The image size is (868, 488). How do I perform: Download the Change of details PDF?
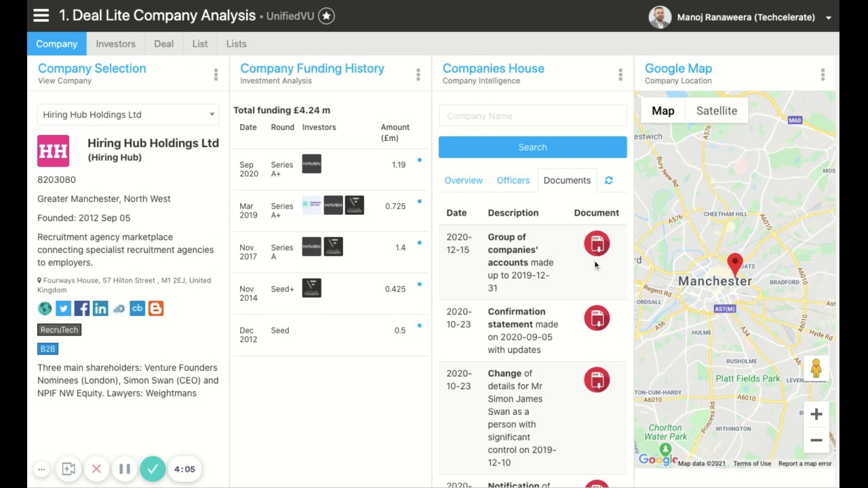597,380
